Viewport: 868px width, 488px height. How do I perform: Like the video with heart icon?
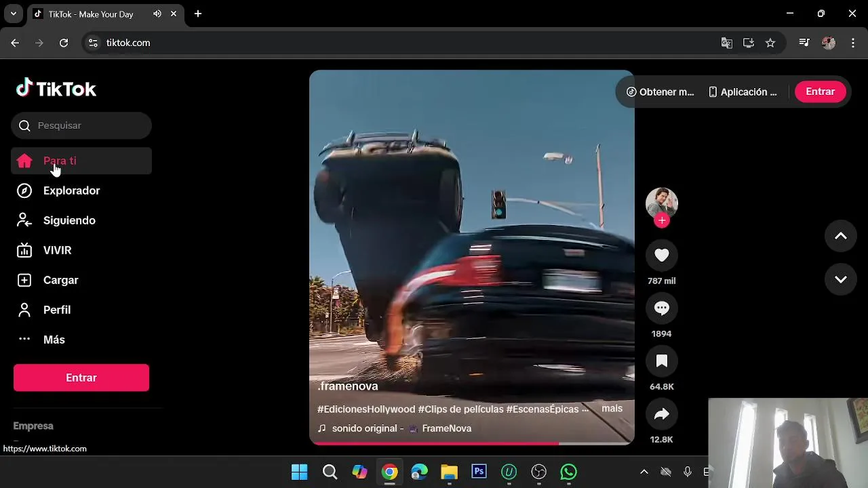(x=662, y=255)
